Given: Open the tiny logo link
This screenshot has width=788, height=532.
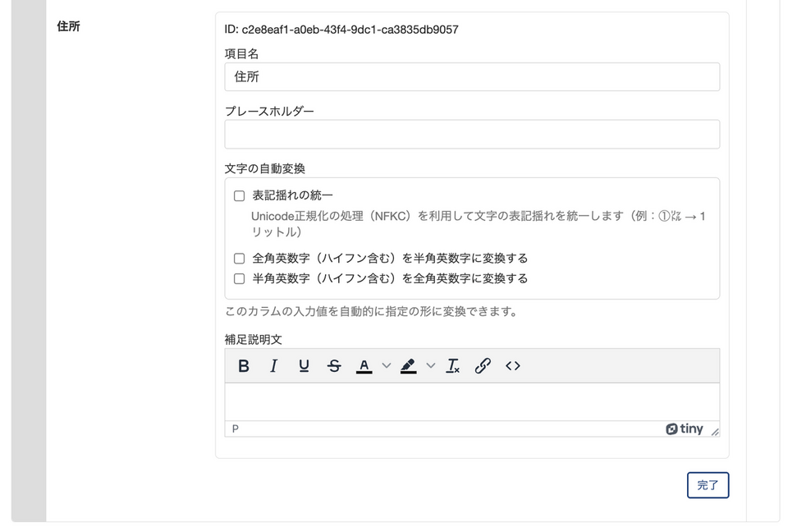Looking at the screenshot, I should click(x=685, y=429).
